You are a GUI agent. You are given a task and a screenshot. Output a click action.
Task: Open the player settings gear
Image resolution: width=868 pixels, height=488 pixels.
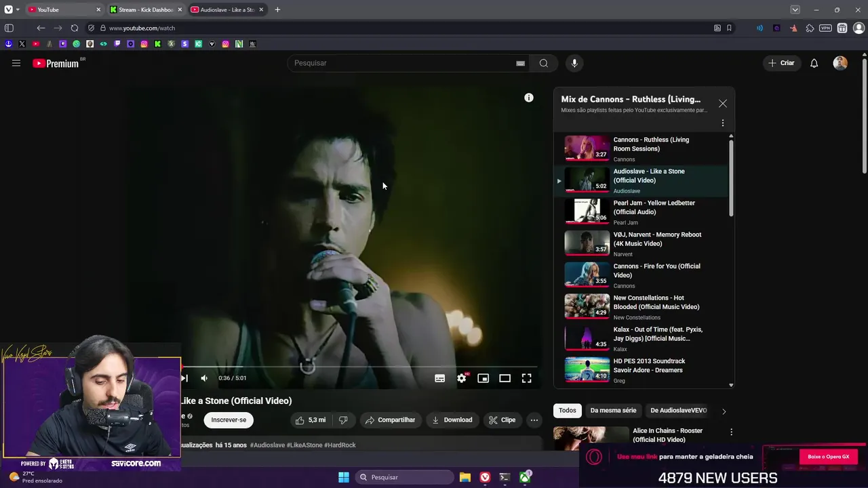tap(462, 378)
